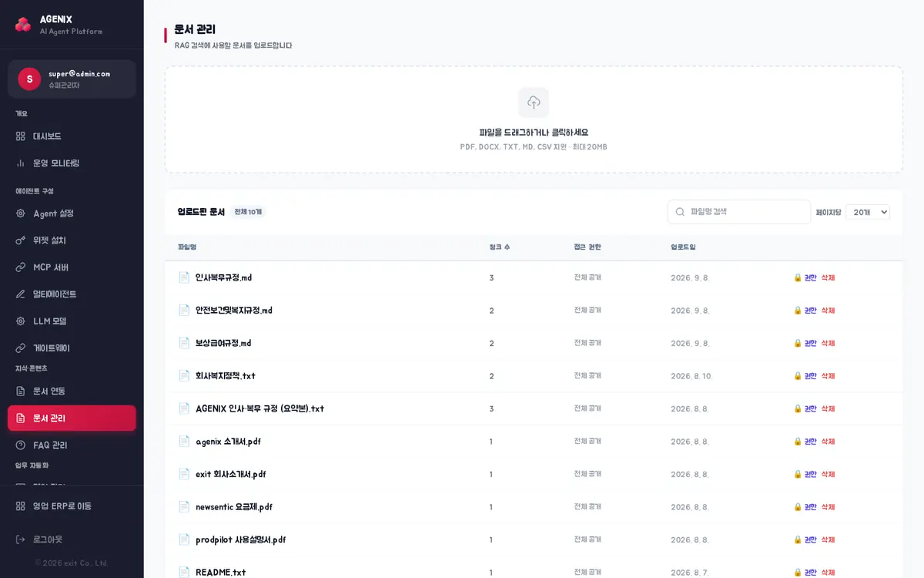Click lock icon in 인사복무규정.md row
This screenshot has height=578, width=924.
pyautogui.click(x=798, y=277)
